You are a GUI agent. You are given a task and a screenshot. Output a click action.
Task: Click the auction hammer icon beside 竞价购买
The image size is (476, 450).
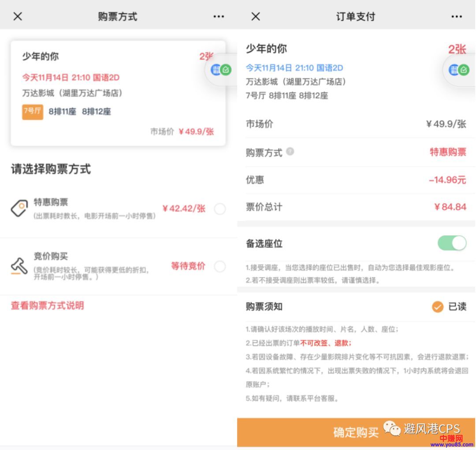pos(19,266)
